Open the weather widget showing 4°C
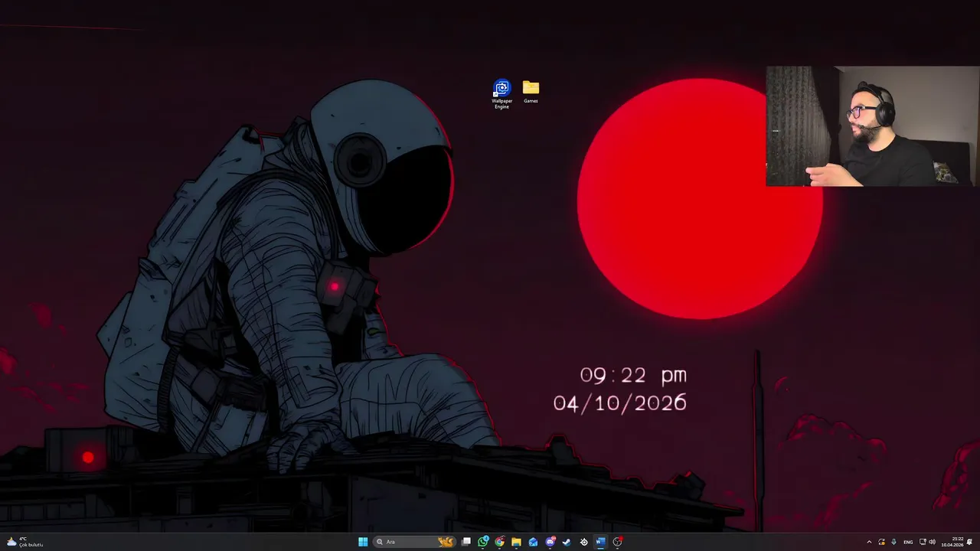Image resolution: width=980 pixels, height=551 pixels. click(24, 542)
